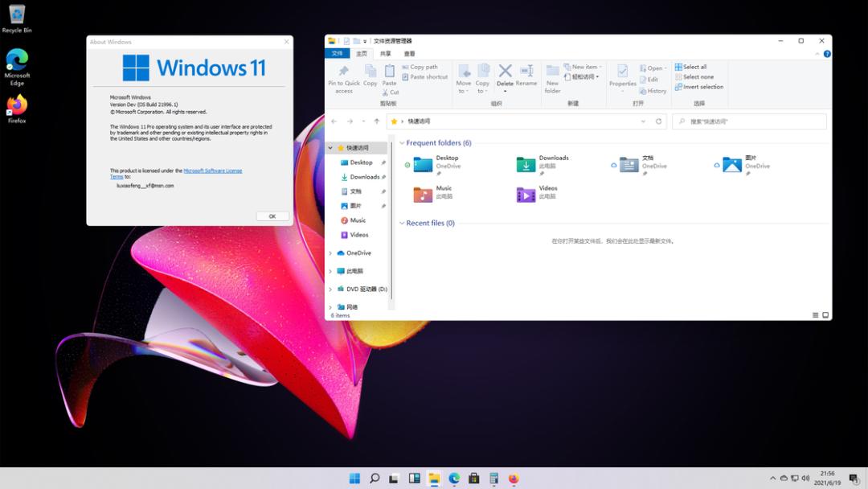Click the Refresh button by address bar
Image resolution: width=868 pixels, height=489 pixels.
658,121
